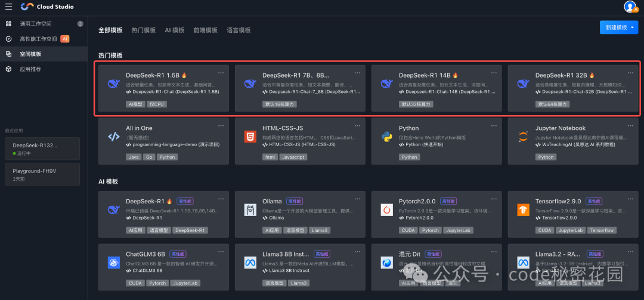Open the Llama3 8B Instruct template title
This screenshot has width=644, height=300.
286,254
